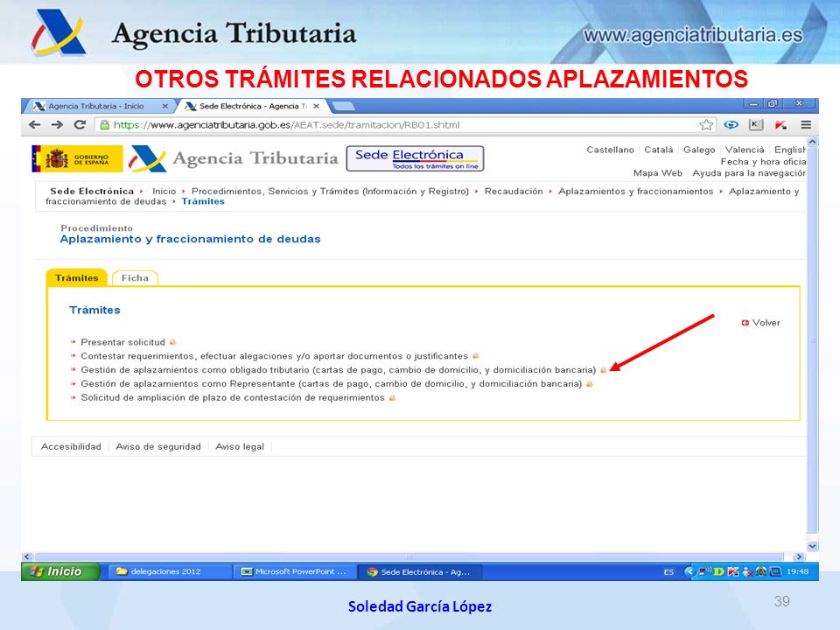The width and height of the screenshot is (840, 630).
Task: Click the lock icon after the Representante link
Action: click(x=589, y=384)
